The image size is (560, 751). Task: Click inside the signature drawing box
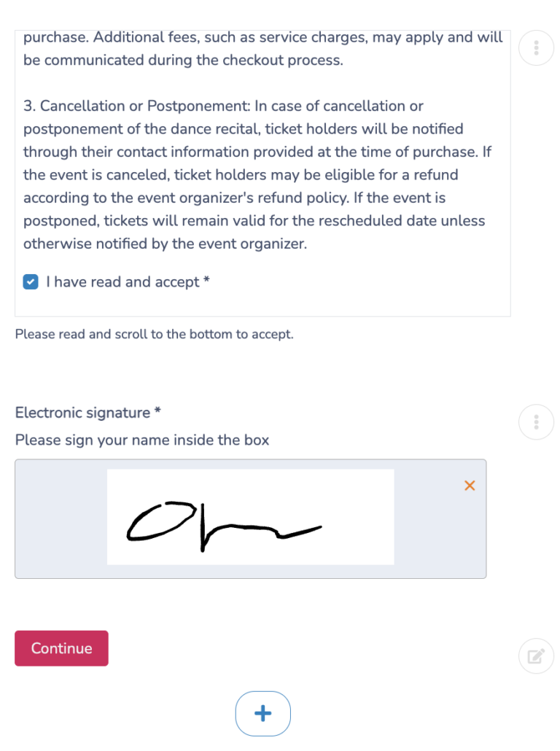click(250, 518)
